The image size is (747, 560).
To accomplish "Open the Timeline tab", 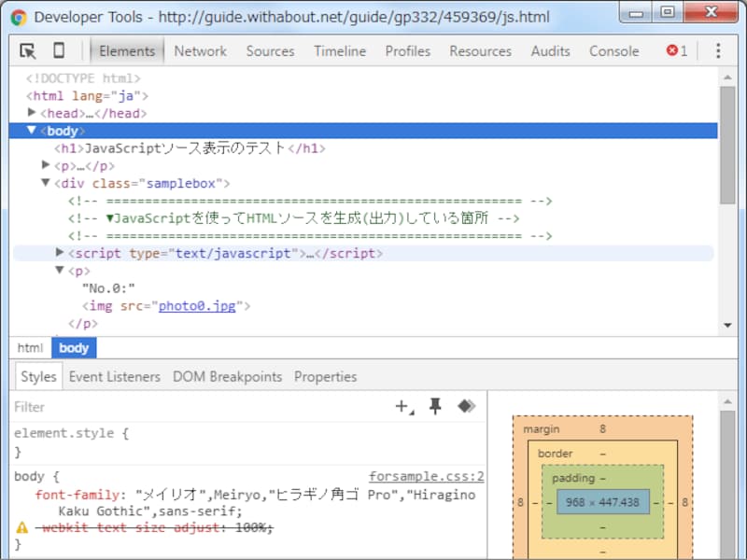I will click(340, 51).
